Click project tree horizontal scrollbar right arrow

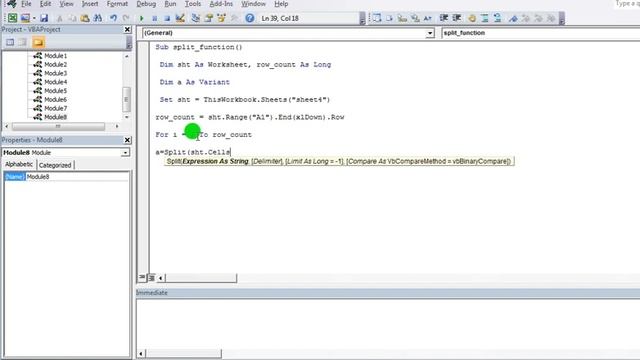tap(117, 127)
